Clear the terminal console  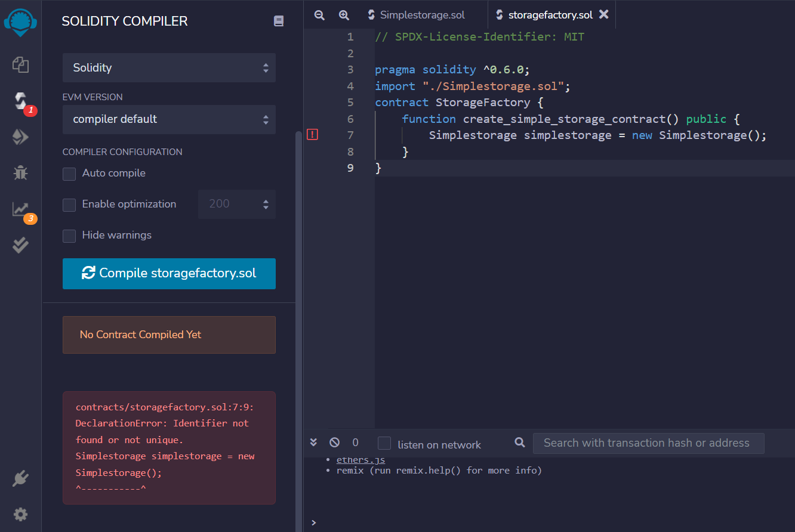(334, 443)
